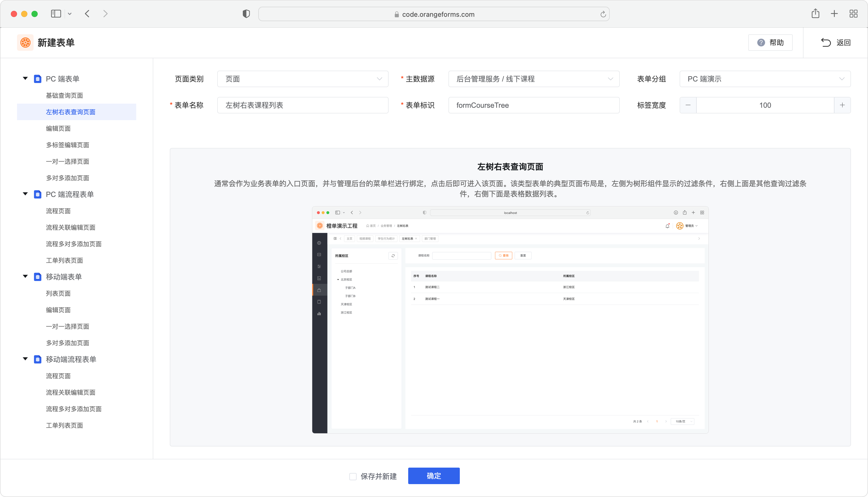Screen dimensions: 868x497
Task: Show the tab overview grid icon
Action: [853, 14]
